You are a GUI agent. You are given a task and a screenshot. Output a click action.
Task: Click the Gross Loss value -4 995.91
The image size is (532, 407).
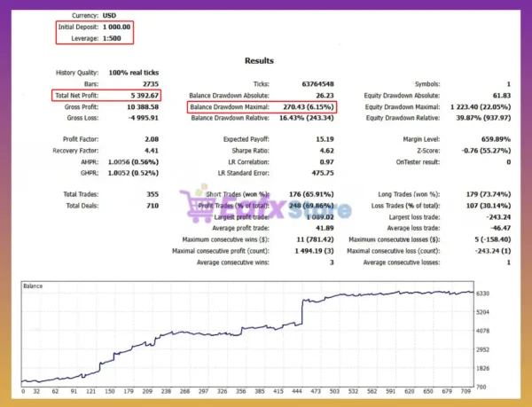[143, 118]
